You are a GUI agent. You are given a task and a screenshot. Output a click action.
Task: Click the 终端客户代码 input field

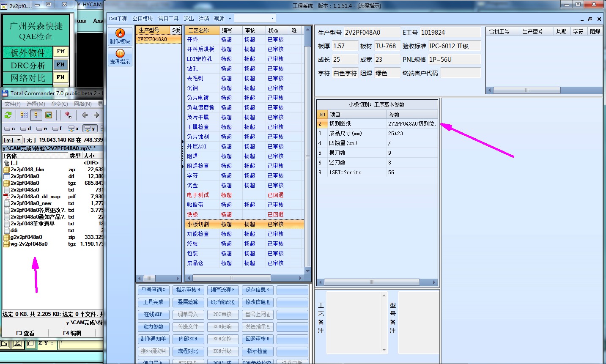[460, 73]
